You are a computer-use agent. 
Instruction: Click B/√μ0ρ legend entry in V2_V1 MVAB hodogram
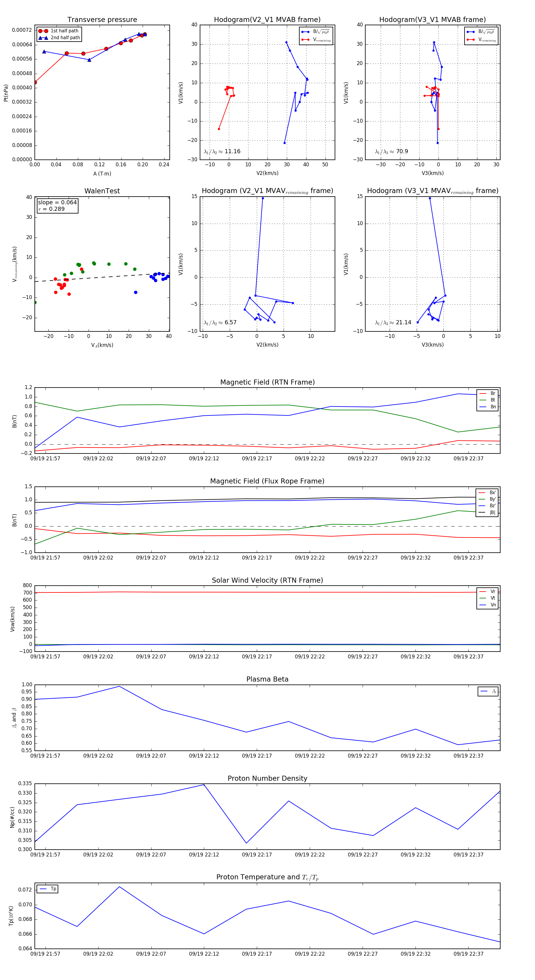[316, 31]
